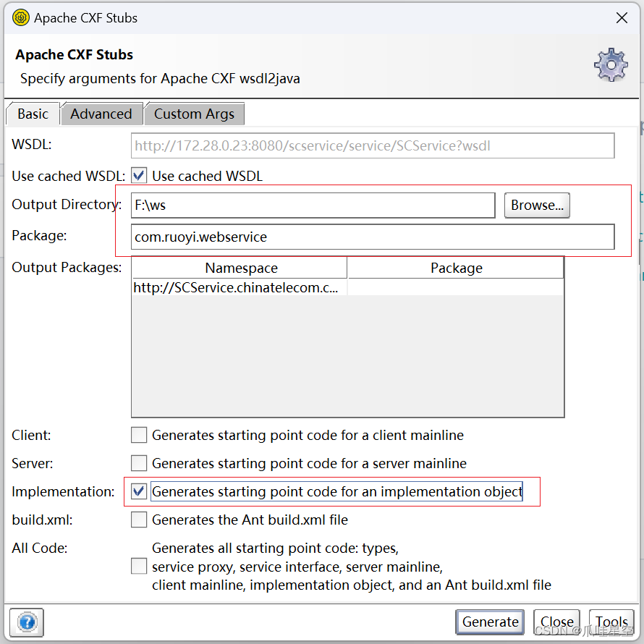Check the Ant build.xml file checkbox
Viewport: 644px width, 644px height.
pos(139,520)
